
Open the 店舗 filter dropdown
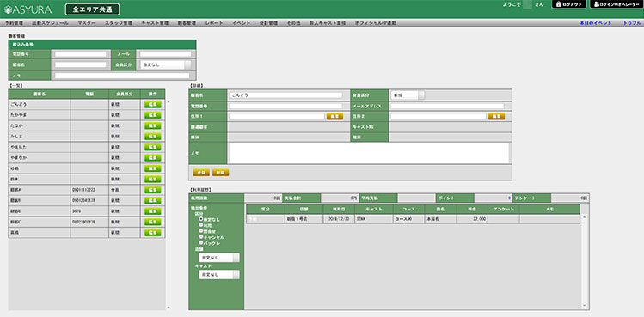click(219, 258)
